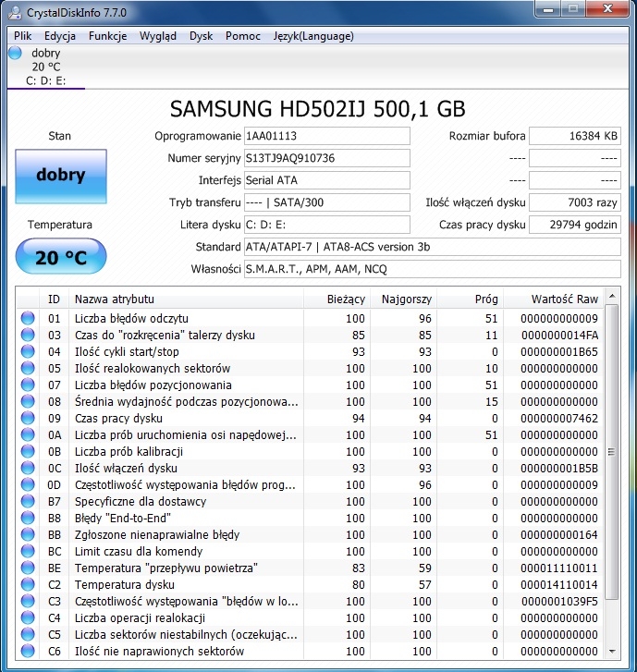Click status orb for attribute C3 row
Image resolution: width=637 pixels, height=672 pixels.
click(x=28, y=601)
